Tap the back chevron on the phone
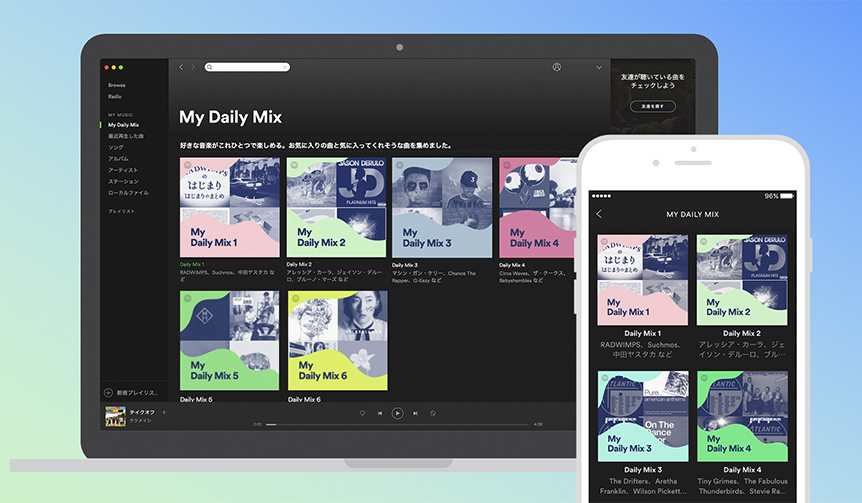Viewport: 862px width, 503px height. coord(599,214)
